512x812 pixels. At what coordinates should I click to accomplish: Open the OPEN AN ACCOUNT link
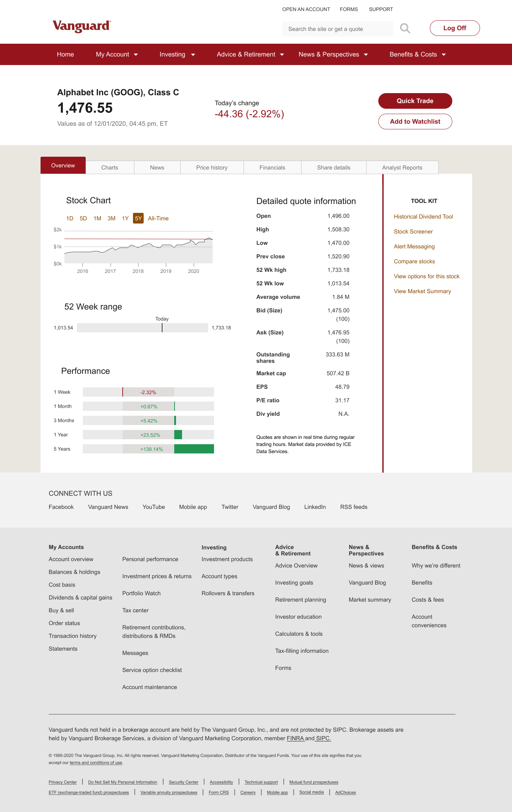[306, 9]
